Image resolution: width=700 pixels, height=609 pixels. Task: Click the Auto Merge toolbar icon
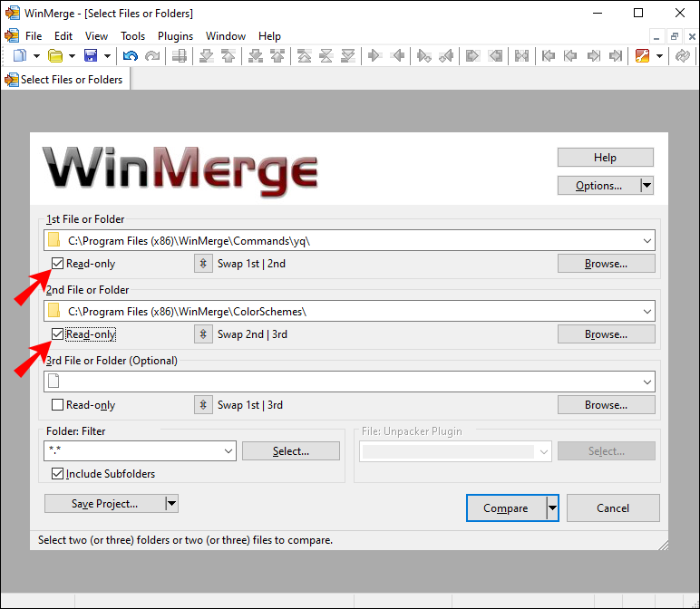[x=521, y=56]
